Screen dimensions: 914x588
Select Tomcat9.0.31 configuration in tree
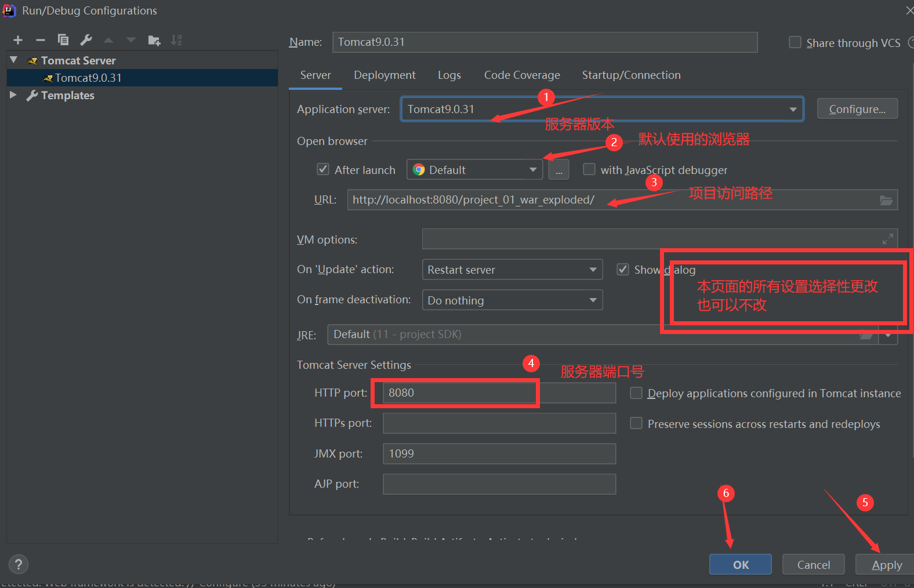coord(142,78)
